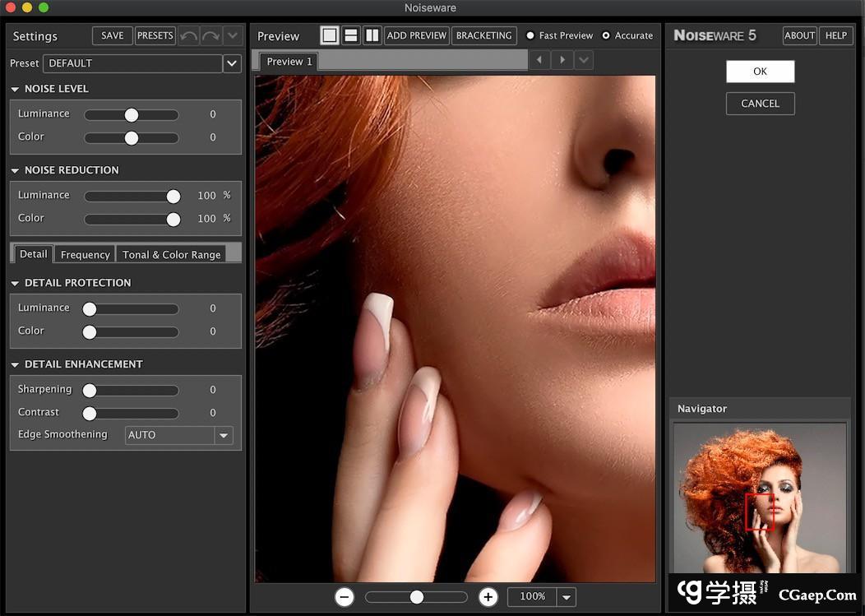This screenshot has height=616, width=865.
Task: Enable the Fast Preview radio option
Action: [530, 35]
